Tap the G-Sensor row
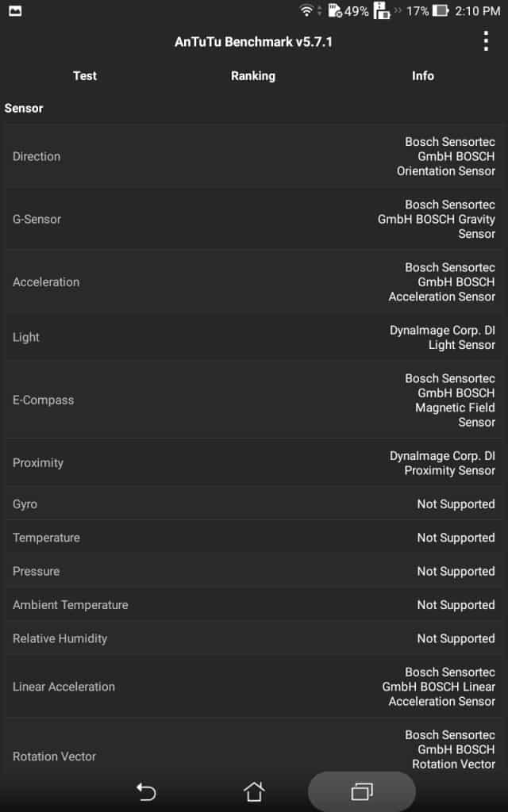508x812 pixels. pos(254,219)
